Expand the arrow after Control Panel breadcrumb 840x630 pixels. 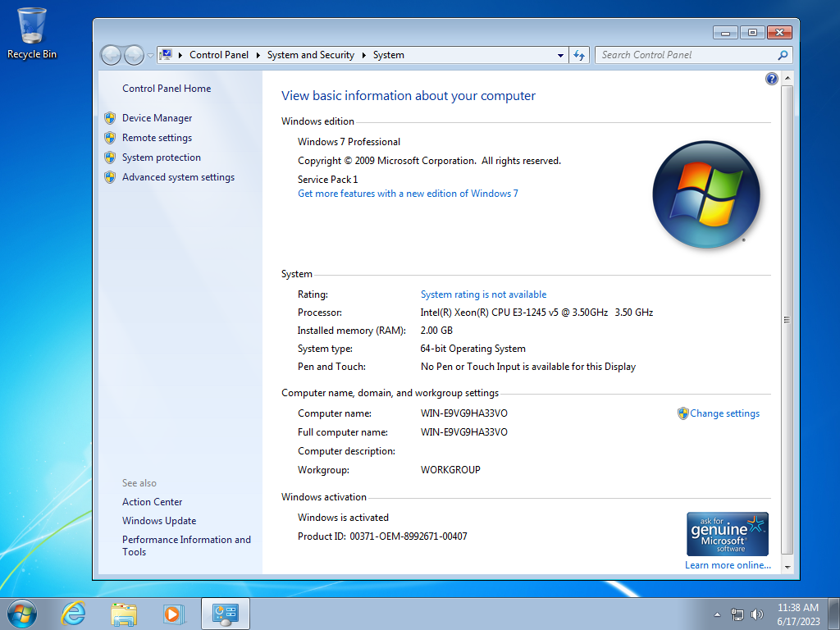pos(258,55)
